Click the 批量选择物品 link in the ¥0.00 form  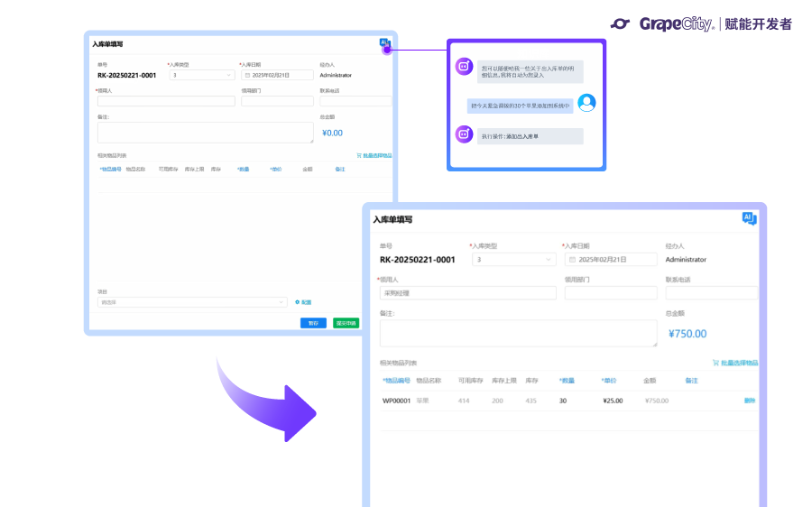click(x=377, y=155)
